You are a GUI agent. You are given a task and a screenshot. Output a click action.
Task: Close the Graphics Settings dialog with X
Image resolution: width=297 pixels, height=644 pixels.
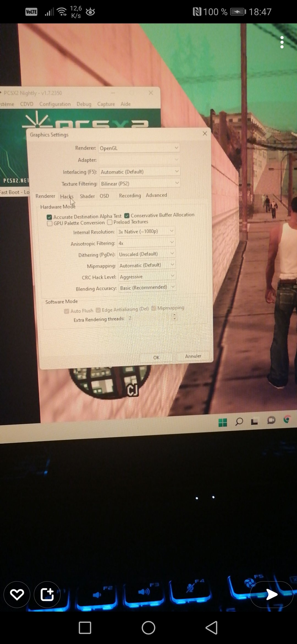(x=205, y=133)
